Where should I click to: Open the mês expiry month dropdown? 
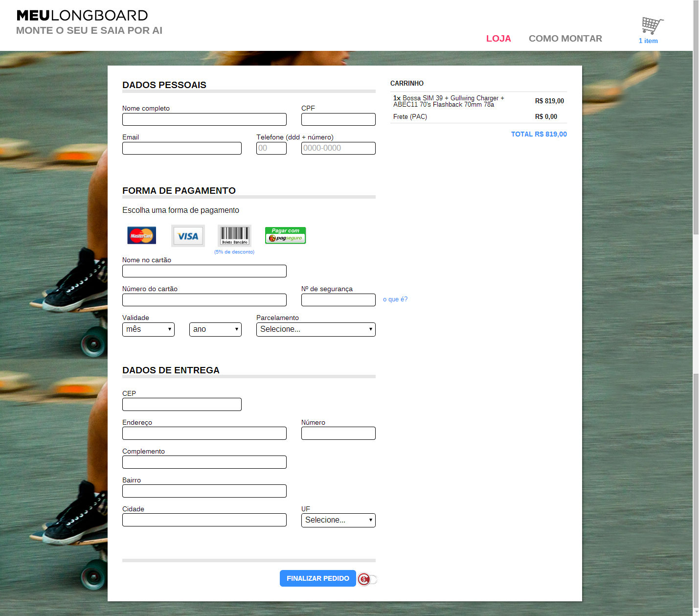point(148,329)
